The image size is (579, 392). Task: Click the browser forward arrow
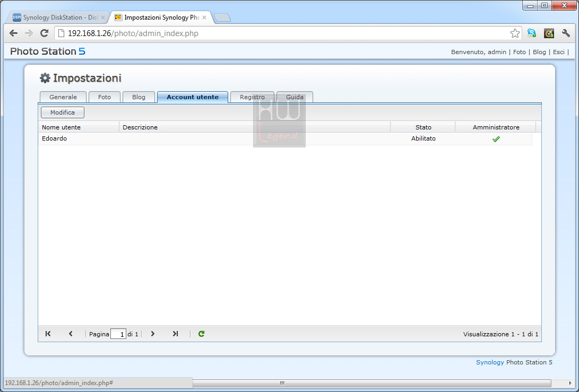click(x=29, y=33)
